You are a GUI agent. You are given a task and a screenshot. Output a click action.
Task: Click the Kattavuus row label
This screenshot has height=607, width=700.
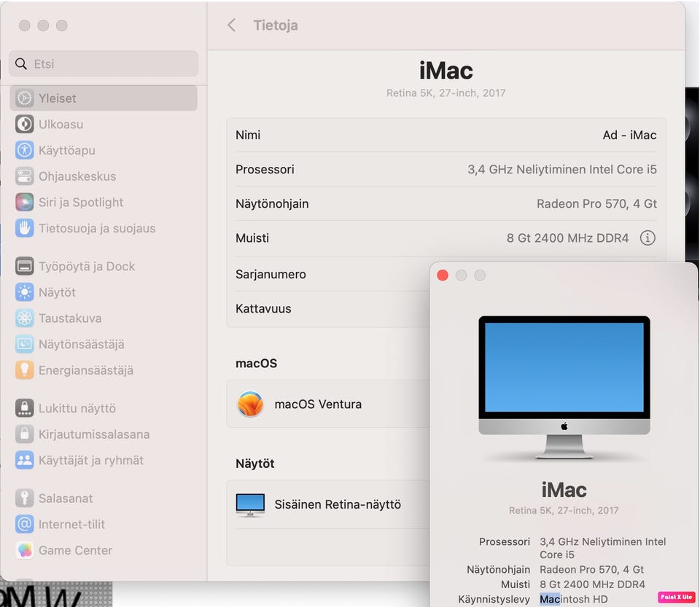tap(263, 309)
